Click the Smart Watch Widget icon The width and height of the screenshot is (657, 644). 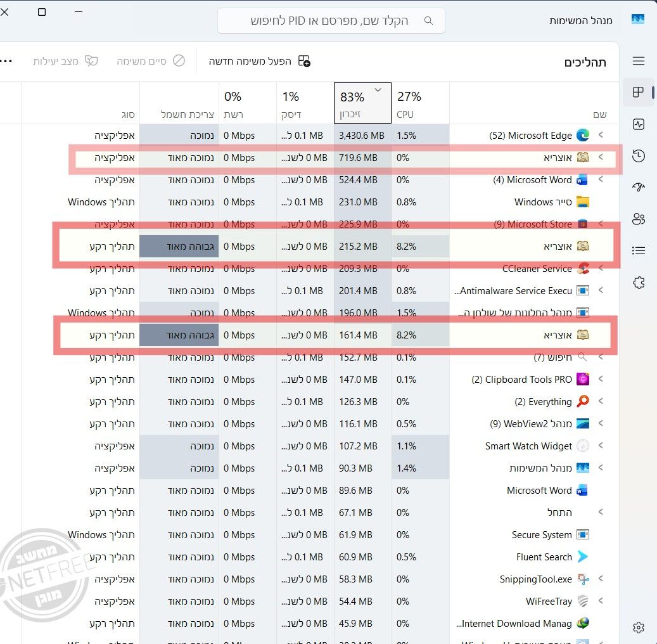point(583,446)
